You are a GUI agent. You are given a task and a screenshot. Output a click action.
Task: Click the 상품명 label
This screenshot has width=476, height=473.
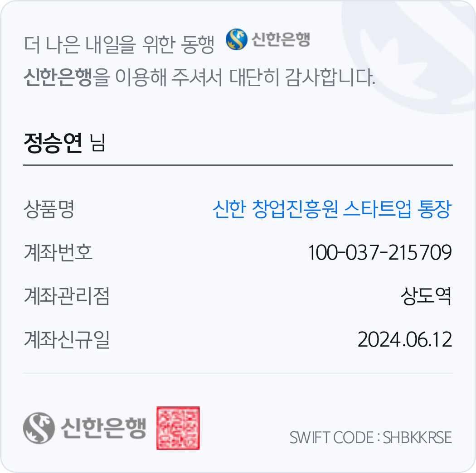(x=49, y=209)
